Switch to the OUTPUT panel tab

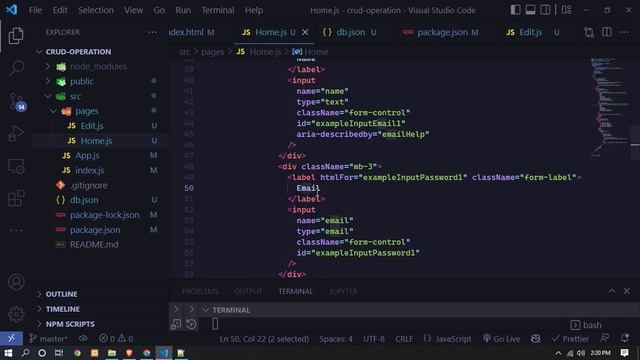coord(248,291)
